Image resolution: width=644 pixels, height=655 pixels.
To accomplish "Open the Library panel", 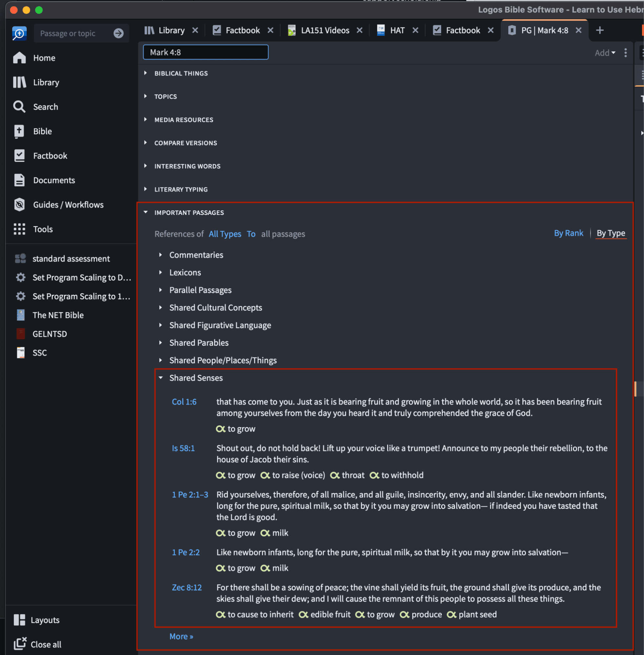I will [46, 82].
